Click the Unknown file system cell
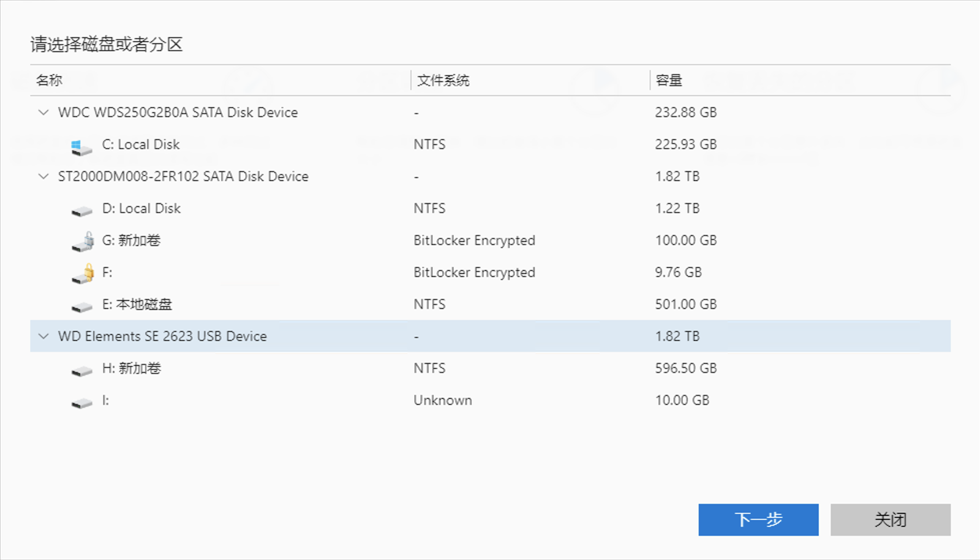The height and width of the screenshot is (560, 980). coord(443,400)
